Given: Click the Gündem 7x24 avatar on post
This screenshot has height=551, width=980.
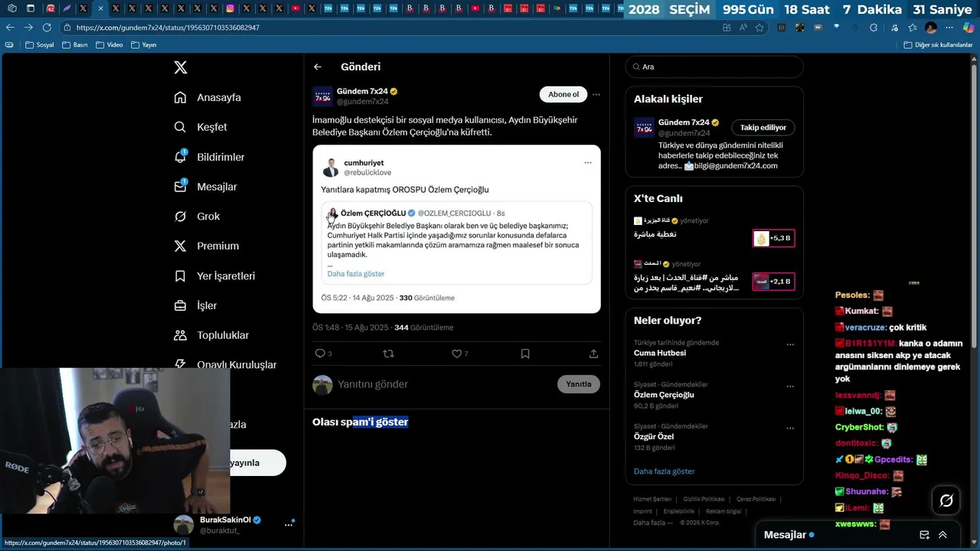Looking at the screenshot, I should (x=322, y=96).
